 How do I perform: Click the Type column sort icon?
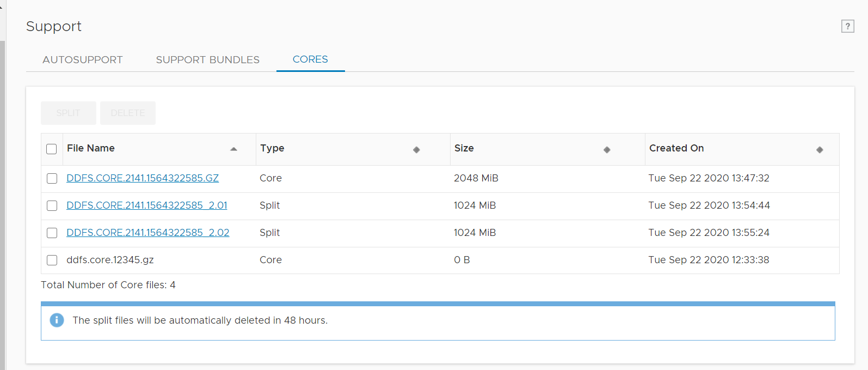416,150
